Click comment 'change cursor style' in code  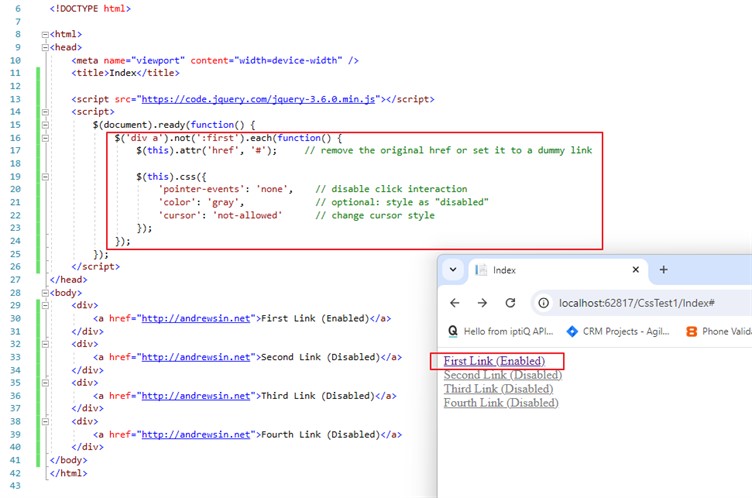[x=375, y=215]
